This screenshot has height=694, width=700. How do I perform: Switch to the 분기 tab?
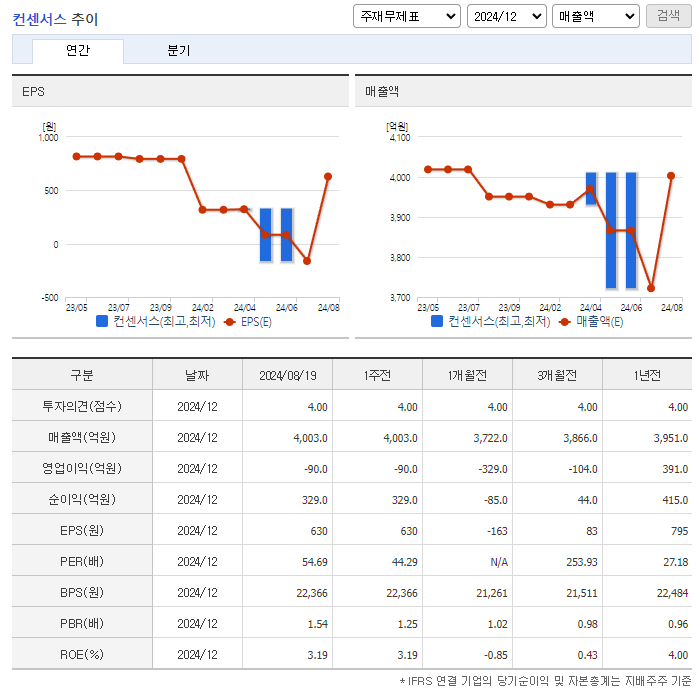(x=179, y=50)
